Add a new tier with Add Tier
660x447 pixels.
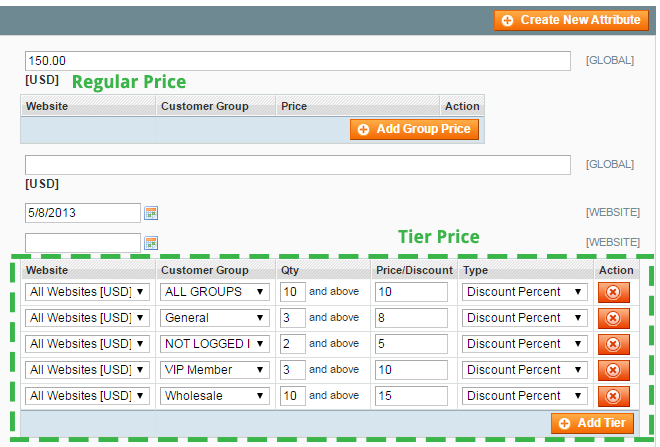point(592,423)
